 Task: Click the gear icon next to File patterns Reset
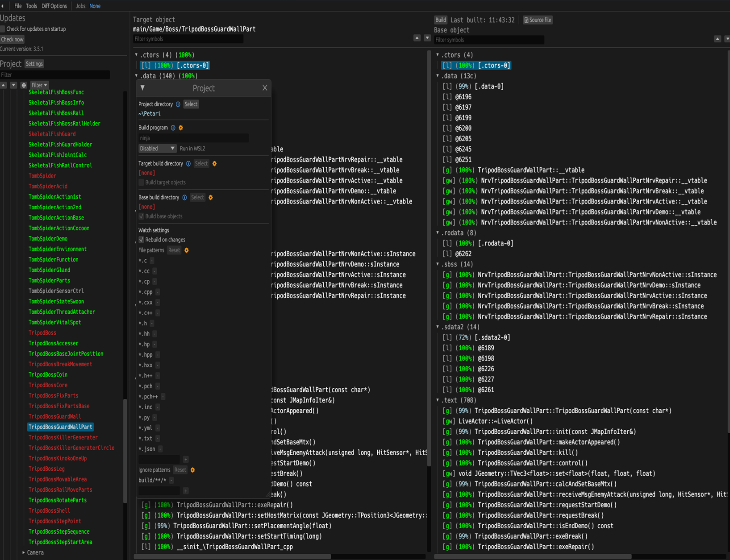tap(187, 250)
